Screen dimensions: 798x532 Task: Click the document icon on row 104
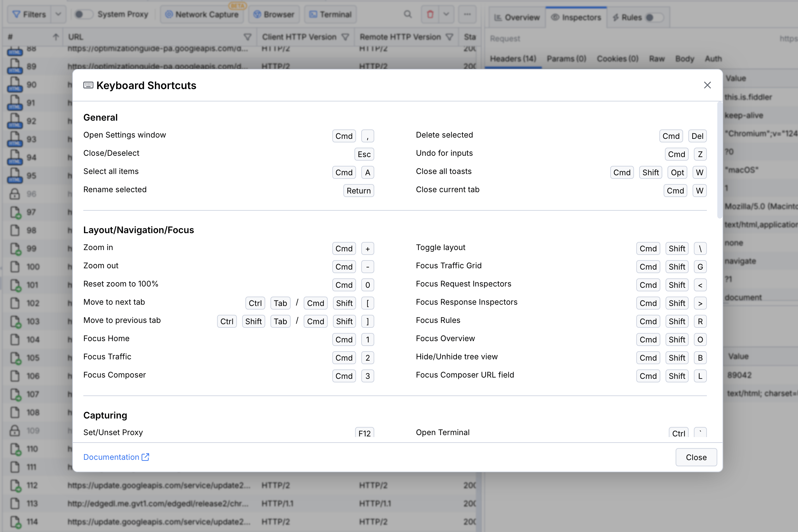coord(15,339)
